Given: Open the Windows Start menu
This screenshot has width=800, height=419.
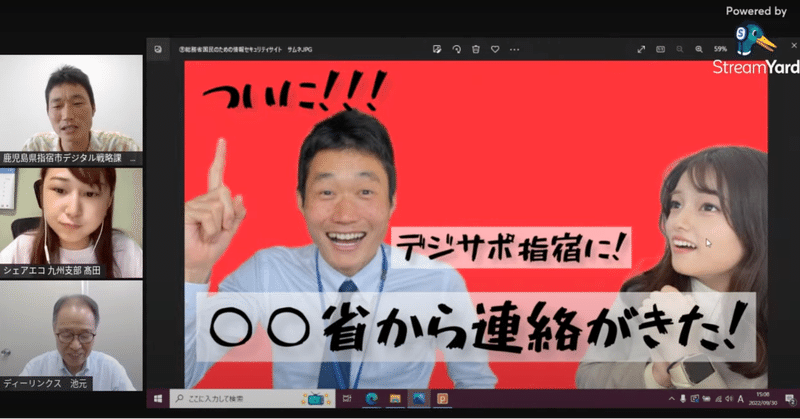Looking at the screenshot, I should coord(158,399).
